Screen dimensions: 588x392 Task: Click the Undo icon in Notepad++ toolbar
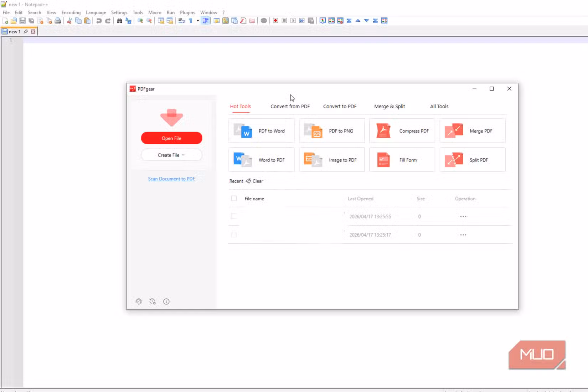tap(99, 21)
